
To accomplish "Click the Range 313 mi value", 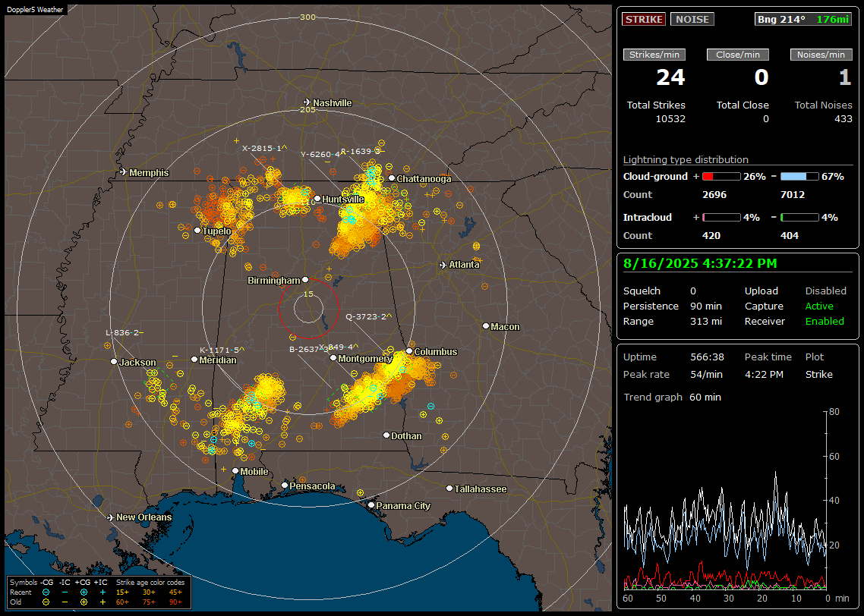I will click(706, 322).
